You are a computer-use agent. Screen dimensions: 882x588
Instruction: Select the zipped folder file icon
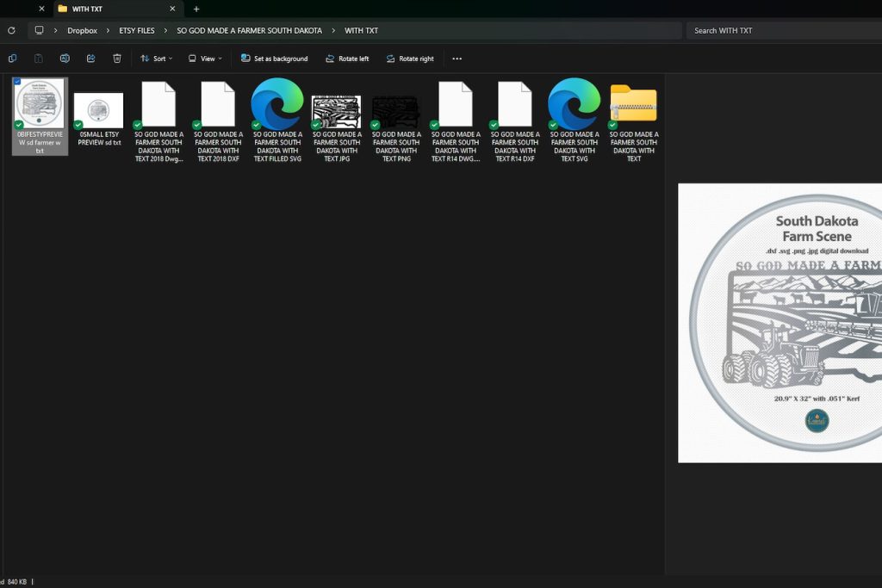(x=633, y=104)
